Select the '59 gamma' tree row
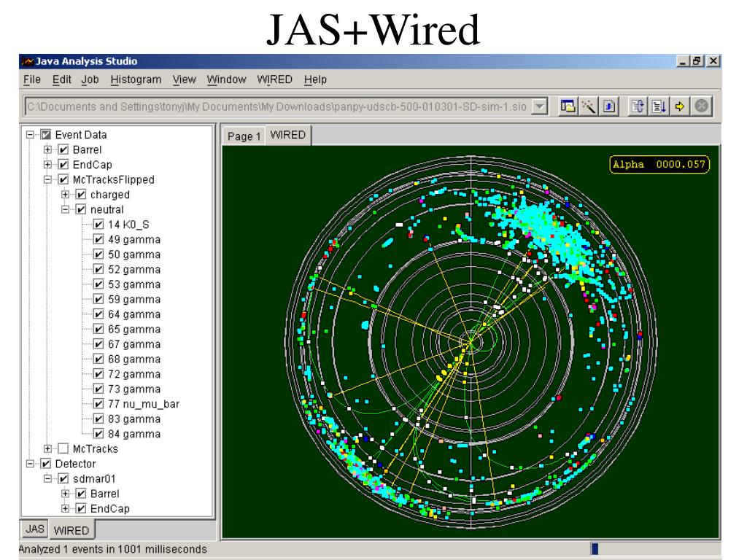This screenshot has height=560, width=747. tap(134, 299)
